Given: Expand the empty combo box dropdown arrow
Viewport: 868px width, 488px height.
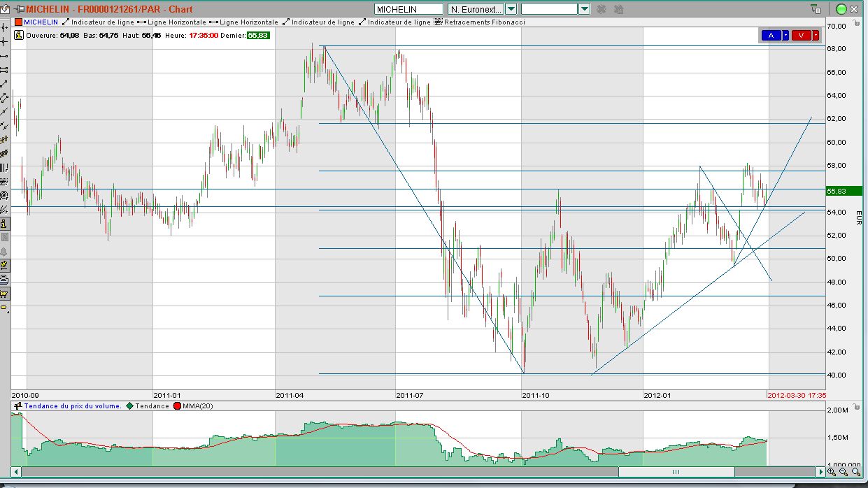Looking at the screenshot, I should (585, 9).
